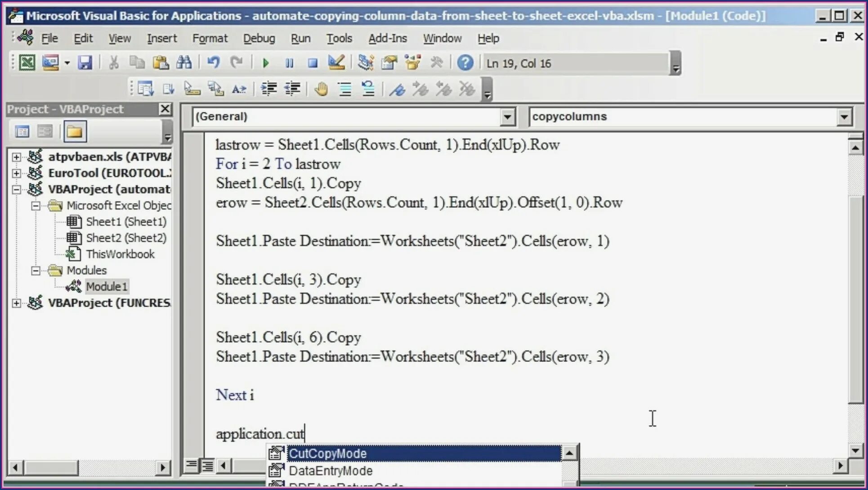Click the Toggle Breakpoint hand icon
Image resolution: width=868 pixels, height=490 pixels.
[x=321, y=89]
